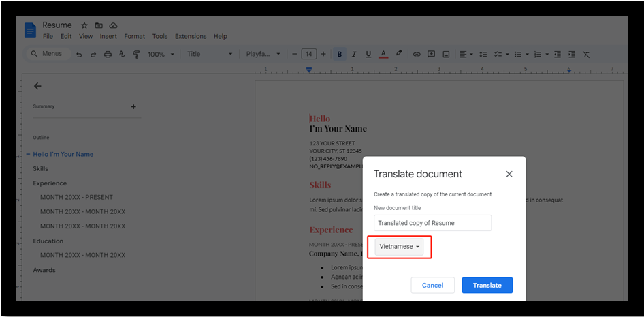Image resolution: width=644 pixels, height=317 pixels.
Task: Redo the last action
Action: (93, 55)
